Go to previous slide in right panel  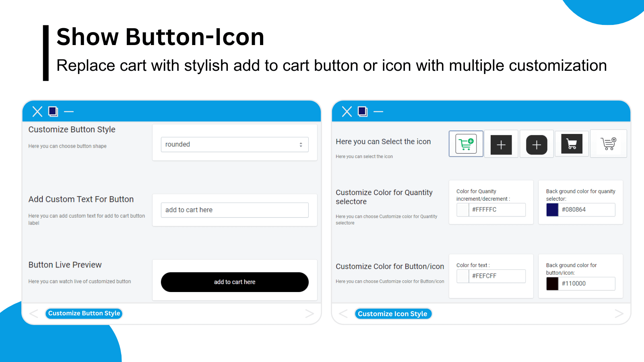click(x=343, y=314)
